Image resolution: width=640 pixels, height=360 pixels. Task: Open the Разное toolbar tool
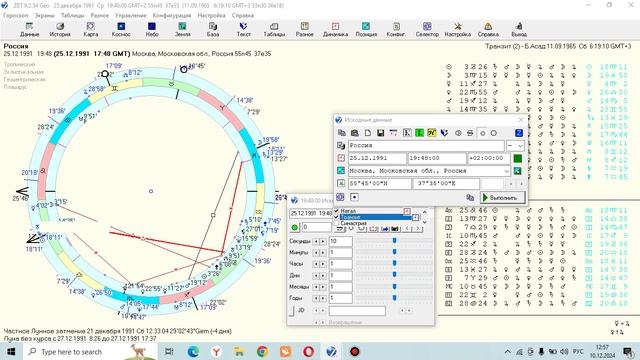coord(304,29)
